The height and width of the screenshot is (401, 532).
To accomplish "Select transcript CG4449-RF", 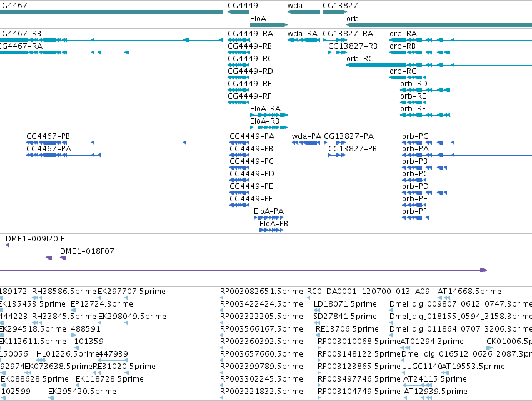I will click(239, 103).
